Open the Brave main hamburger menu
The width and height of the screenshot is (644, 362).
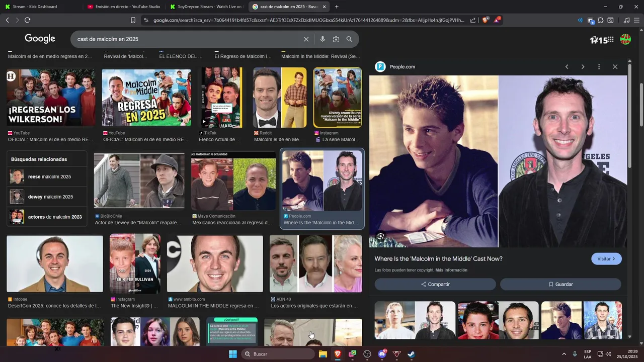pos(636,20)
